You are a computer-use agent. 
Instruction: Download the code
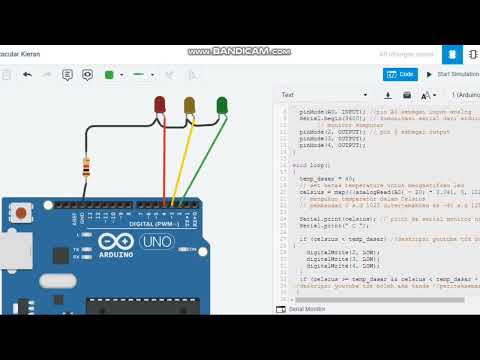coord(388,96)
